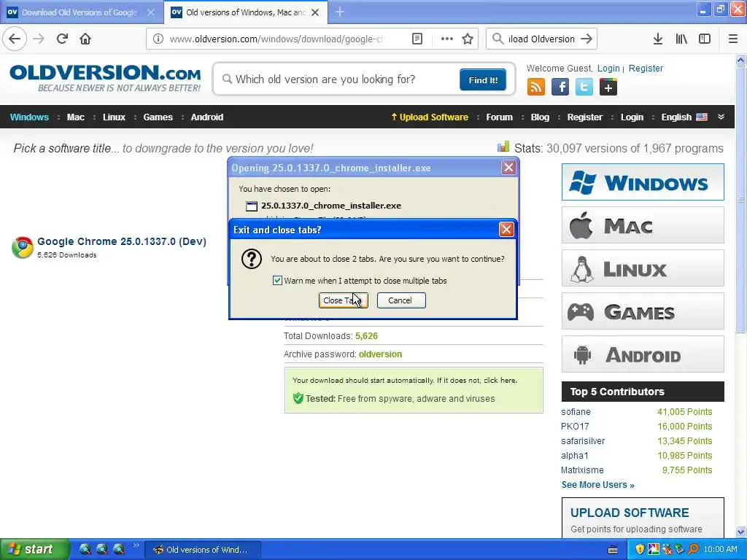Screen dimensions: 747x560
Task: Open the Linux nav menu item
Action: click(114, 117)
